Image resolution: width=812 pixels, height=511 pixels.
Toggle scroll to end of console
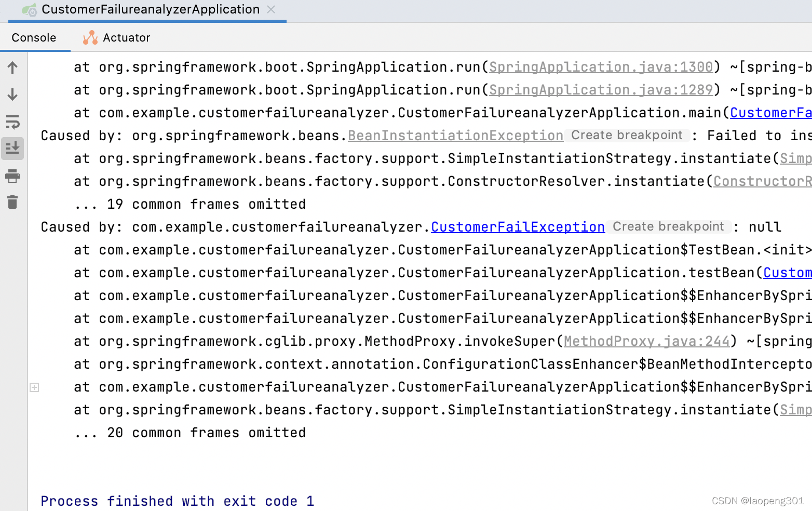point(12,149)
